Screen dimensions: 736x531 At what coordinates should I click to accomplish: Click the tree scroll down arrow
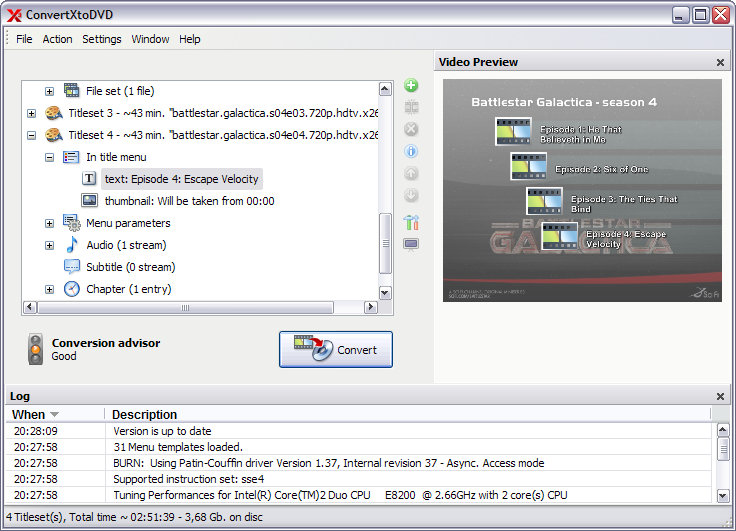[385, 293]
